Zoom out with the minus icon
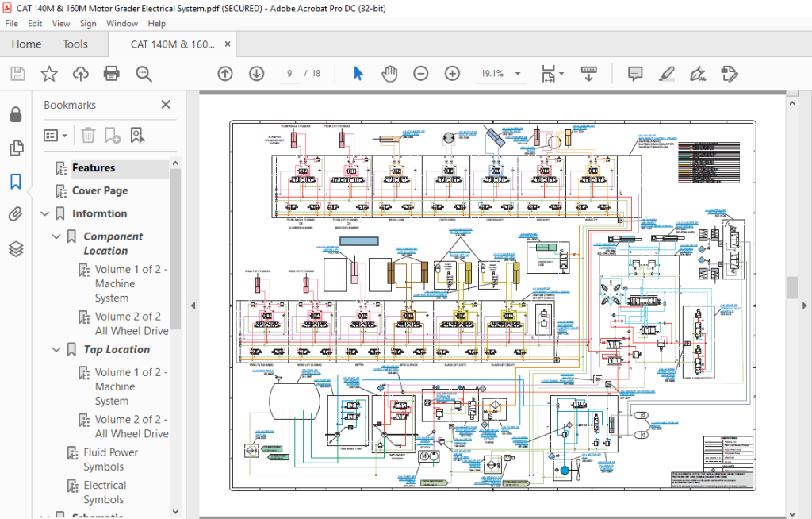 click(x=421, y=74)
